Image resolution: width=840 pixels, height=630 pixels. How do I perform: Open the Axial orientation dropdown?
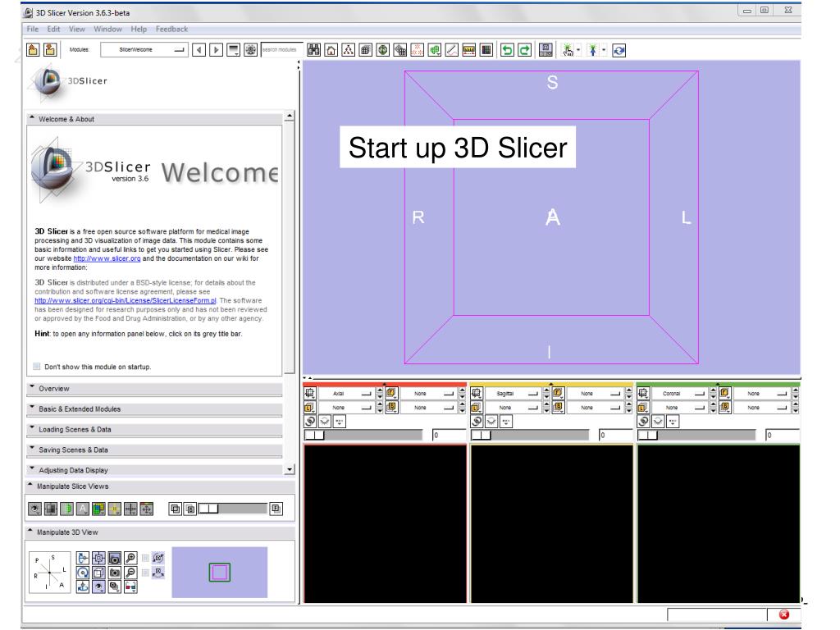point(345,393)
